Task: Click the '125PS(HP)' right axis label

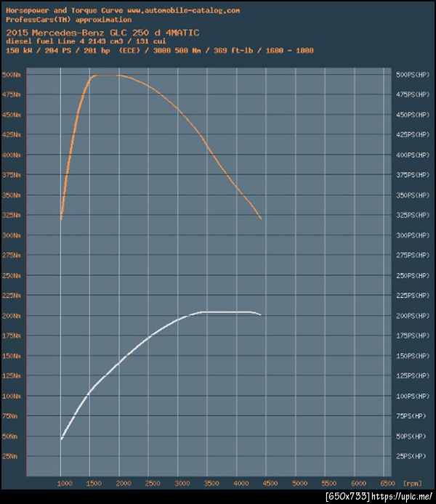Action: [413, 375]
